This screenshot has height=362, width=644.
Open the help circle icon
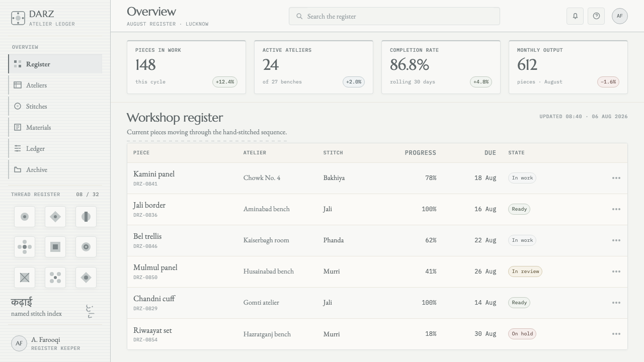(x=596, y=16)
